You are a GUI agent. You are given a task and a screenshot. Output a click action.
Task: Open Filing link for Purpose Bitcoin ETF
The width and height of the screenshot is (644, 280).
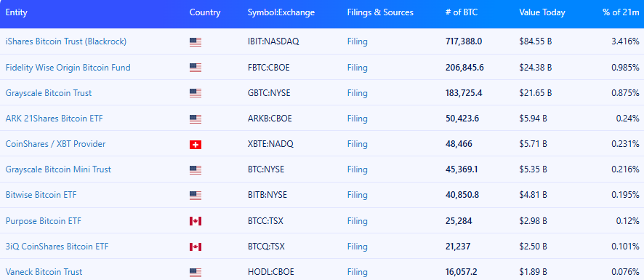tap(358, 221)
